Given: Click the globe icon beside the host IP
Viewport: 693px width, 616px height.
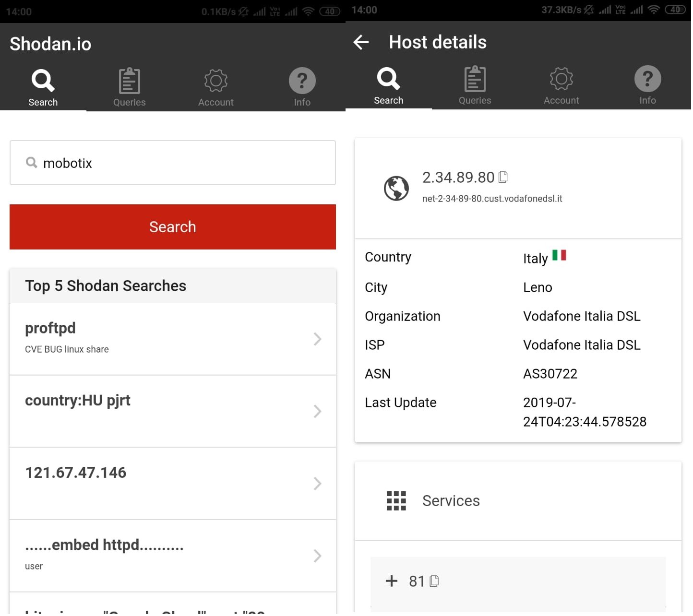Looking at the screenshot, I should click(396, 188).
